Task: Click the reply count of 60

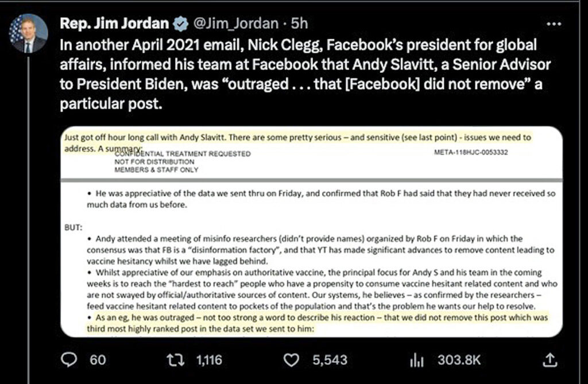Action: pyautogui.click(x=98, y=360)
